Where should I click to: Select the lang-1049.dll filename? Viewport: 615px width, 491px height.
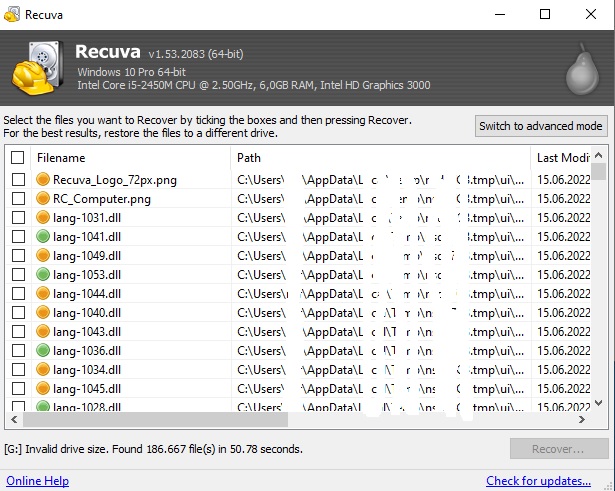87,256
